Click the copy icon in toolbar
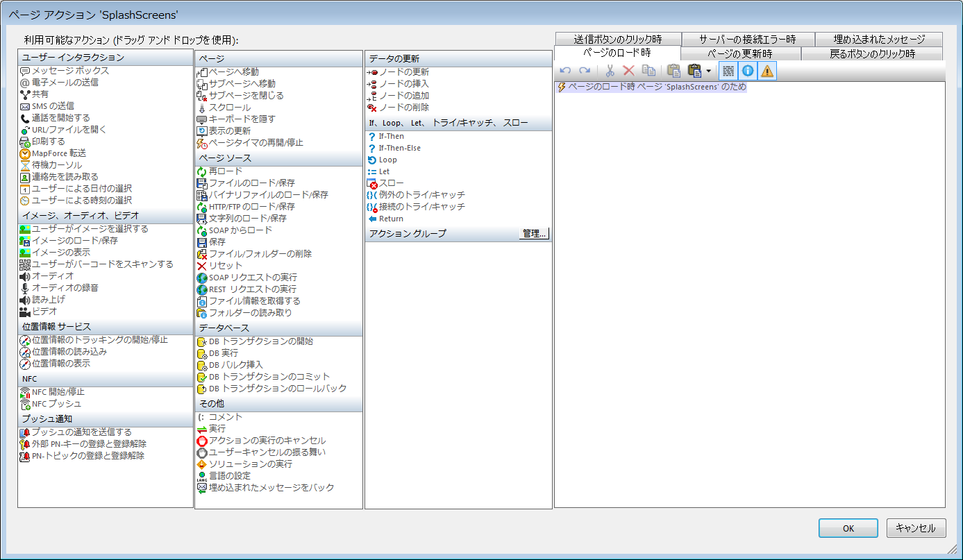This screenshot has height=560, width=963. 648,71
